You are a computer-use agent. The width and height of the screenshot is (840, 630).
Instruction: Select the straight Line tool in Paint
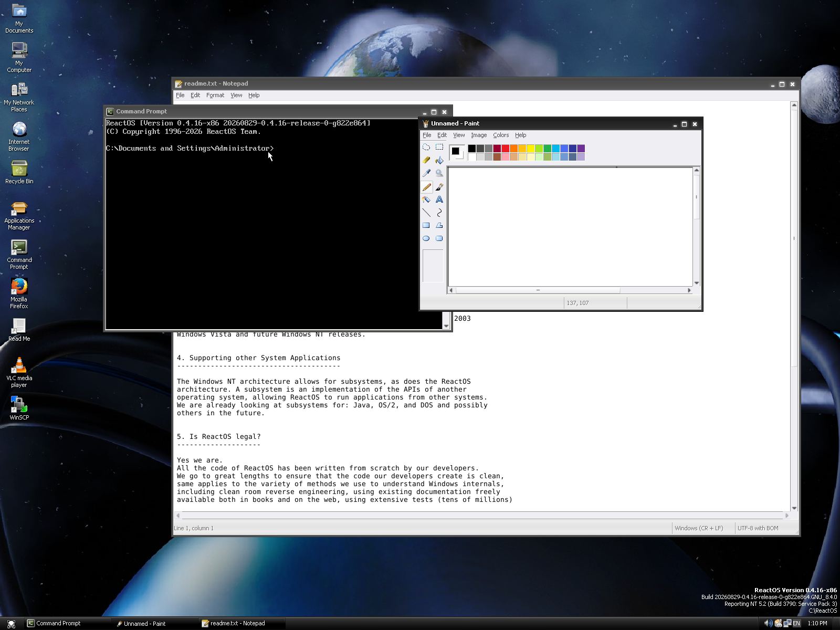click(426, 213)
